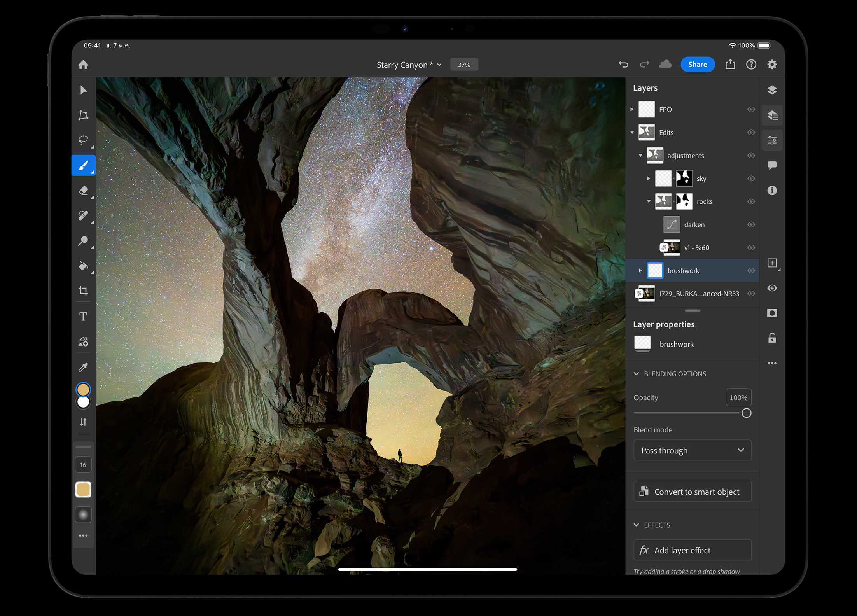Click the Undo arrow
857x616 pixels.
(623, 65)
